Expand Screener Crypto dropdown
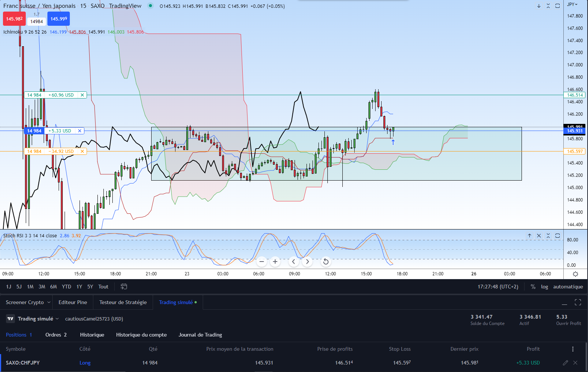 click(49, 302)
